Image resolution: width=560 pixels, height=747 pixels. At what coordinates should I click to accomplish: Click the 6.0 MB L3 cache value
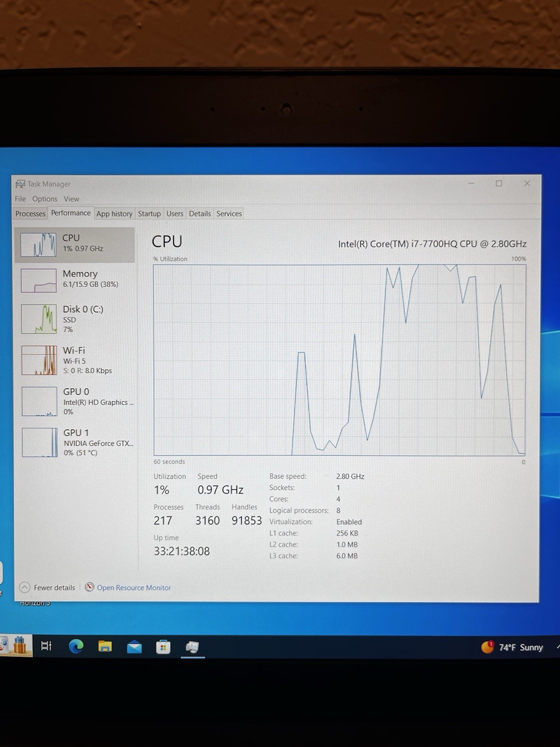click(x=347, y=556)
